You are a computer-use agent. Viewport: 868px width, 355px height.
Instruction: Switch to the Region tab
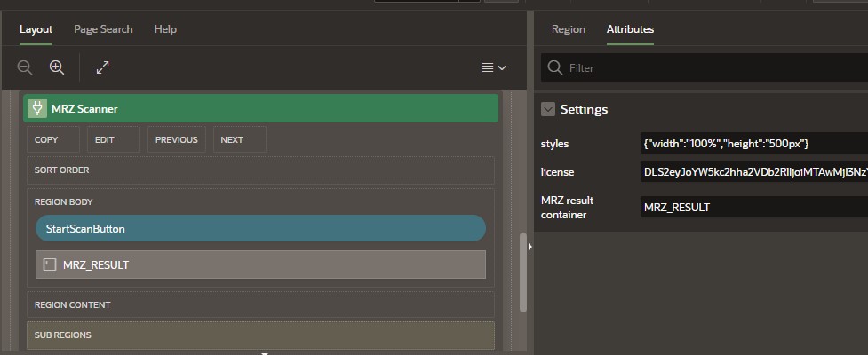569,29
